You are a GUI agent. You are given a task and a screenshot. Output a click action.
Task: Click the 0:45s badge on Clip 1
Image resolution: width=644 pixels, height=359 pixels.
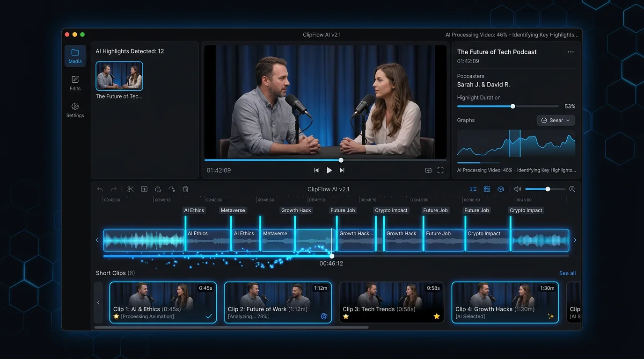tap(205, 288)
